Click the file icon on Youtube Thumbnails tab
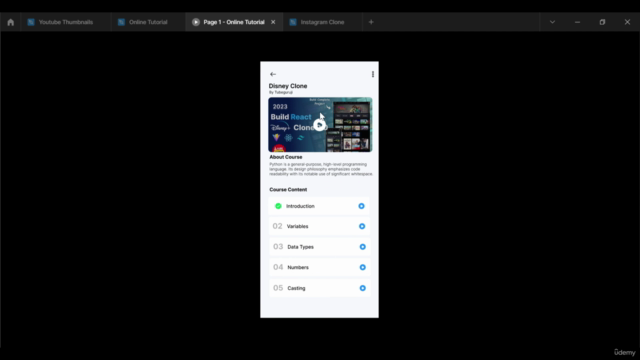640x360 pixels. pos(31,22)
